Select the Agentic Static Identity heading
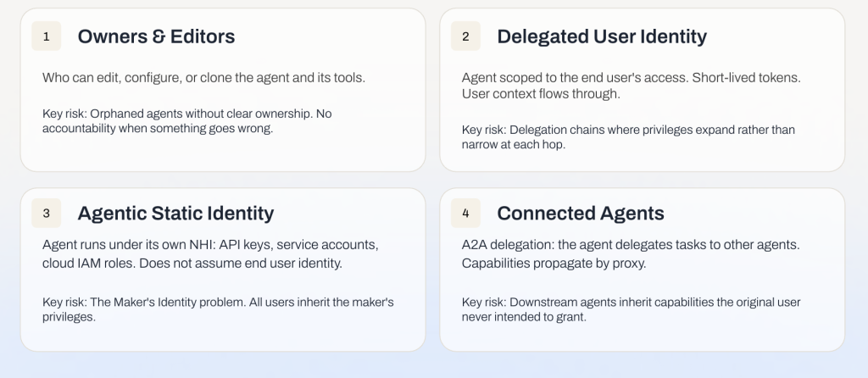868x378 pixels. (175, 213)
